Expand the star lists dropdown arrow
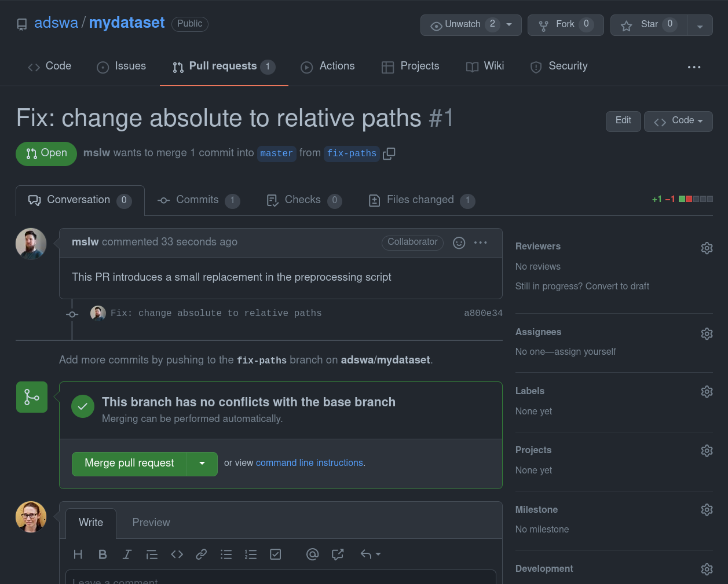 [700, 26]
